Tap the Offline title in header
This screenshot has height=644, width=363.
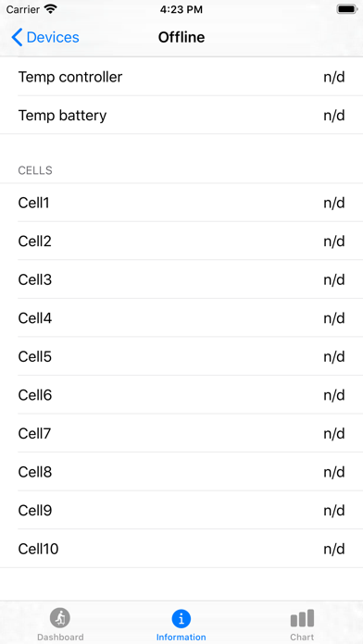(x=181, y=37)
